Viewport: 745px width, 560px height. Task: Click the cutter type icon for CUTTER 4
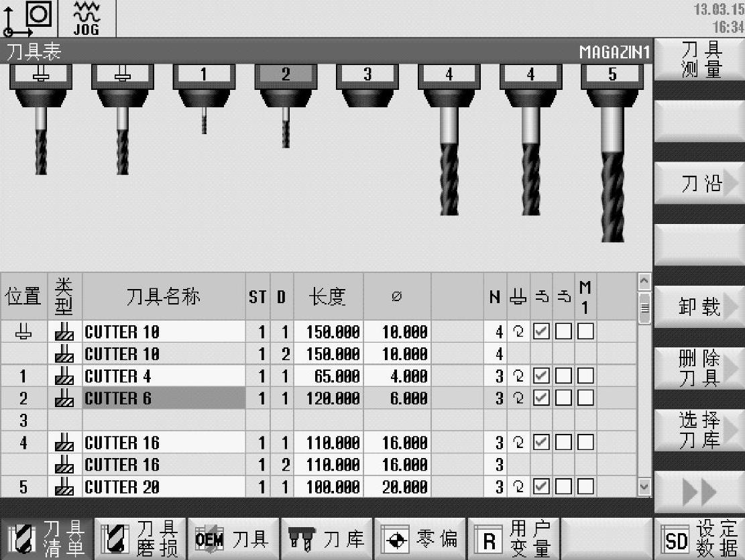64,376
